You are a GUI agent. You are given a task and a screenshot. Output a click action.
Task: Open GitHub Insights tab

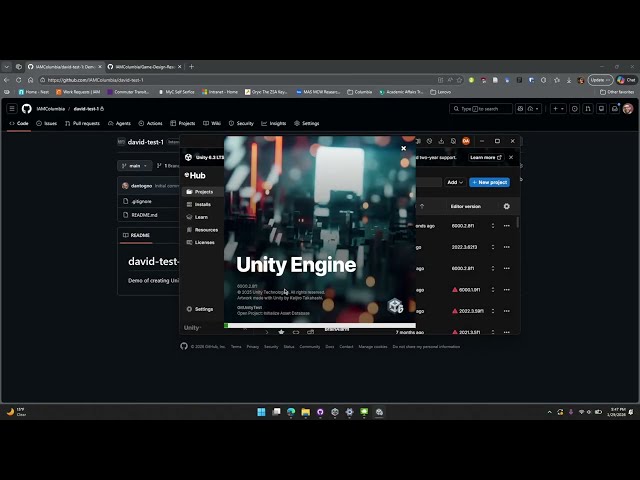pyautogui.click(x=274, y=123)
